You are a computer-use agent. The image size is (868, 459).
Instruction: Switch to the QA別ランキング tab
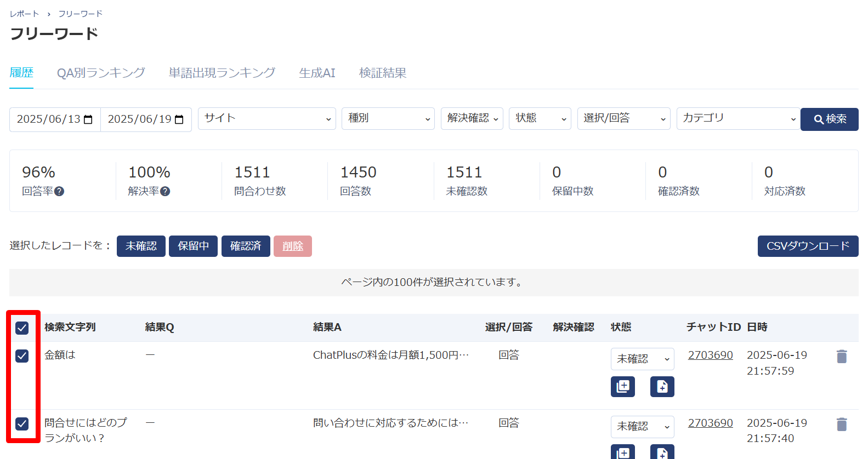coord(101,73)
